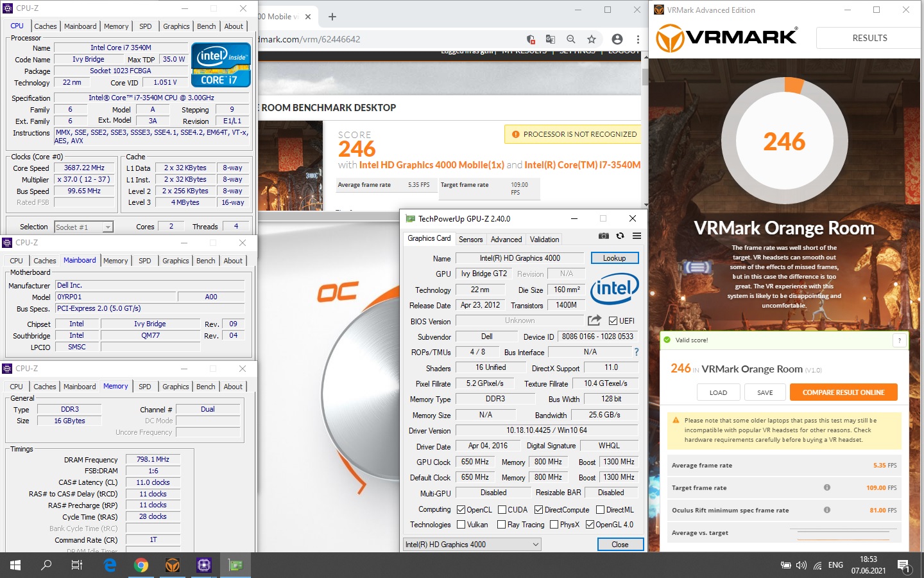Screen dimensions: 924x578
Task: Click the GPU-Z refresh icon
Action: [620, 236]
